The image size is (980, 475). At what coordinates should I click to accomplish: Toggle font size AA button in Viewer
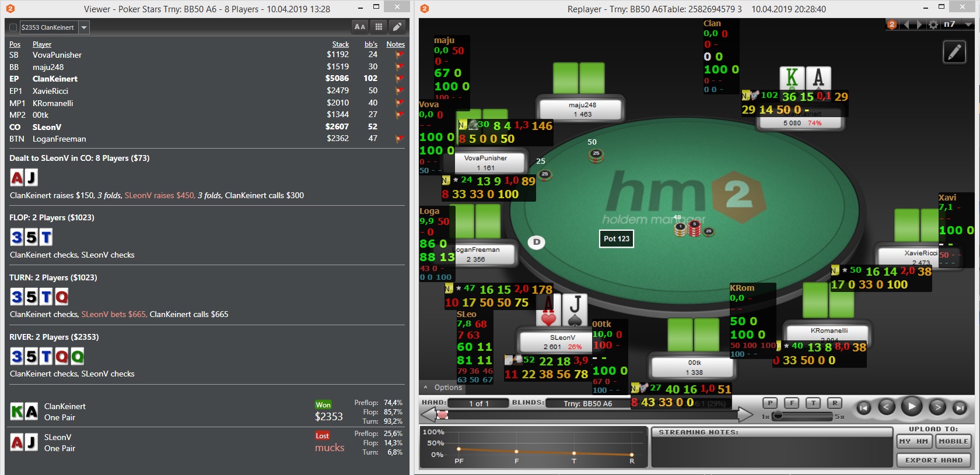[x=360, y=27]
